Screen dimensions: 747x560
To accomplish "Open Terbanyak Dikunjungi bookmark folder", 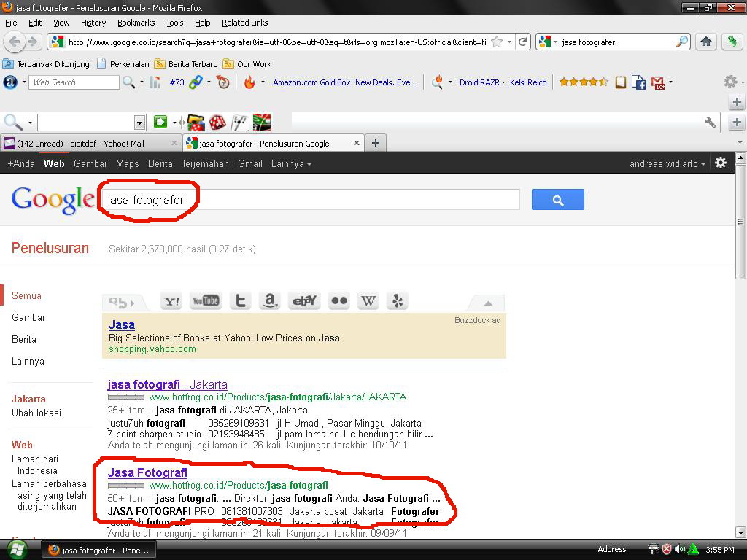I will (47, 64).
